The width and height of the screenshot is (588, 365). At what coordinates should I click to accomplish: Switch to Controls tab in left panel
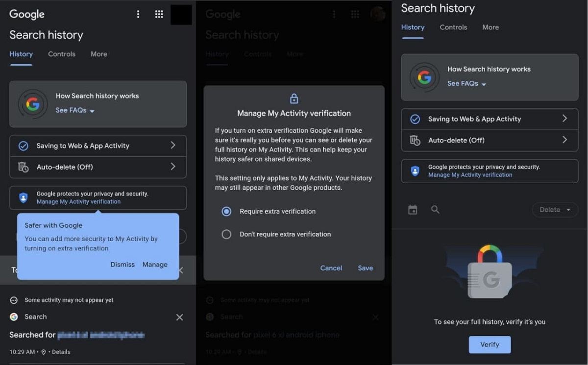(62, 54)
